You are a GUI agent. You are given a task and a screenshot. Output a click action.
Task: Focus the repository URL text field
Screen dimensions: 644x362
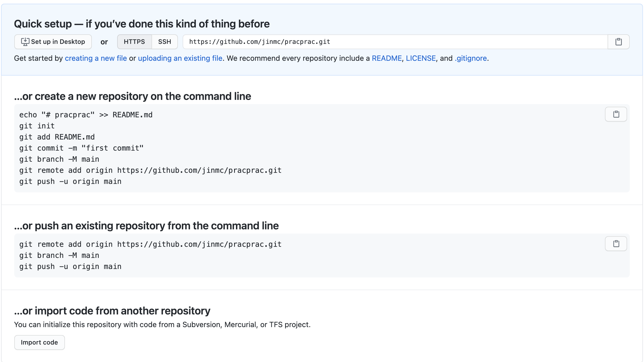click(x=395, y=42)
